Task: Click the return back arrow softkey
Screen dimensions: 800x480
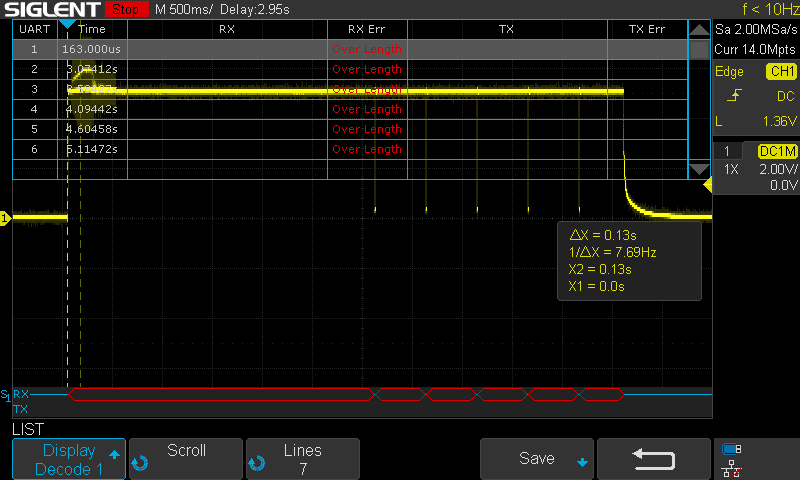Action: click(x=656, y=459)
